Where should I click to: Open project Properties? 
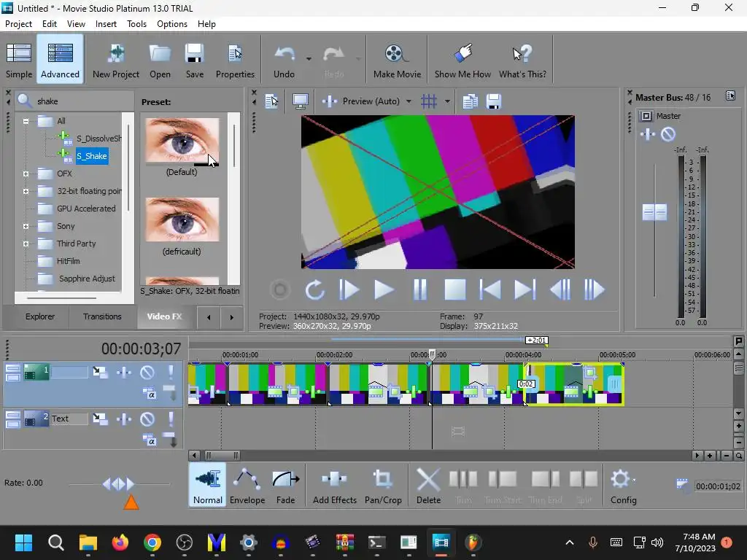[x=235, y=60]
